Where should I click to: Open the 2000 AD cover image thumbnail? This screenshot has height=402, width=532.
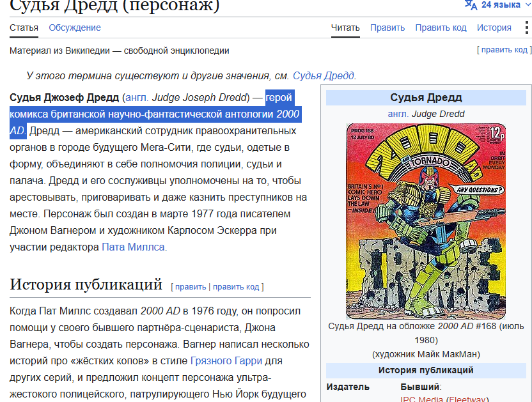[x=426, y=221]
